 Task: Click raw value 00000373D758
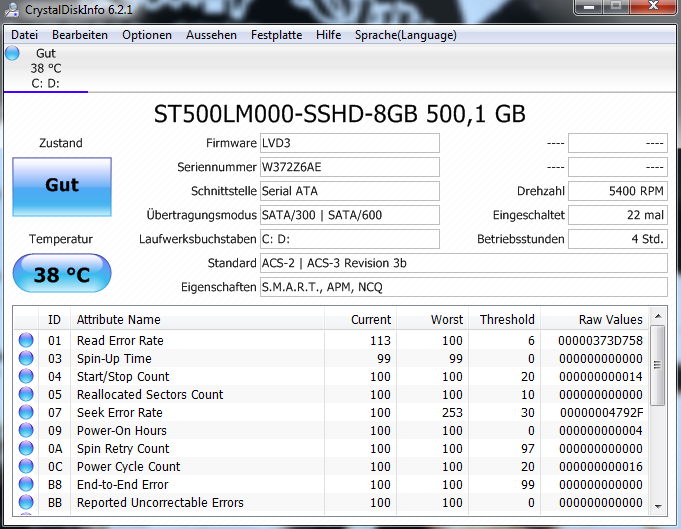coord(600,341)
